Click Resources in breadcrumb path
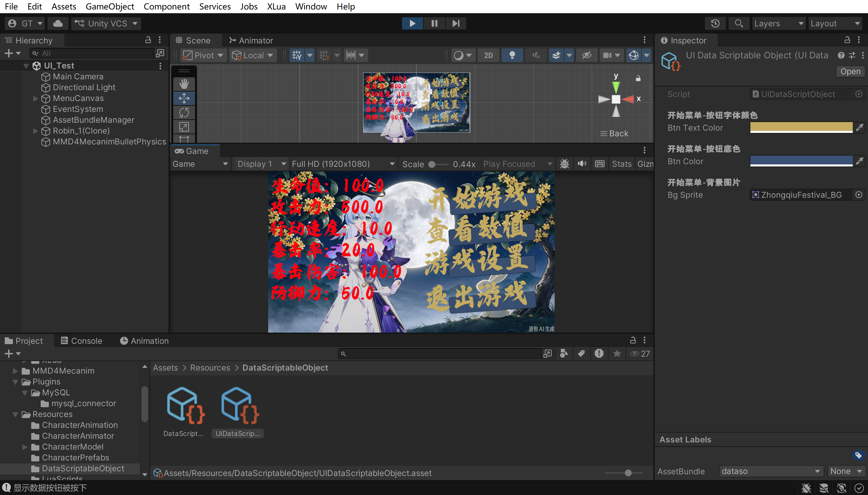This screenshot has width=868, height=495. 210,368
